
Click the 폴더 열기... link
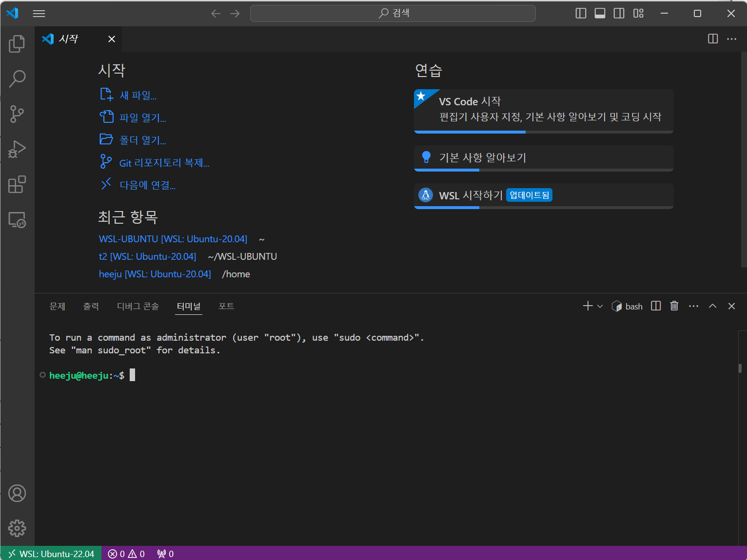point(133,140)
